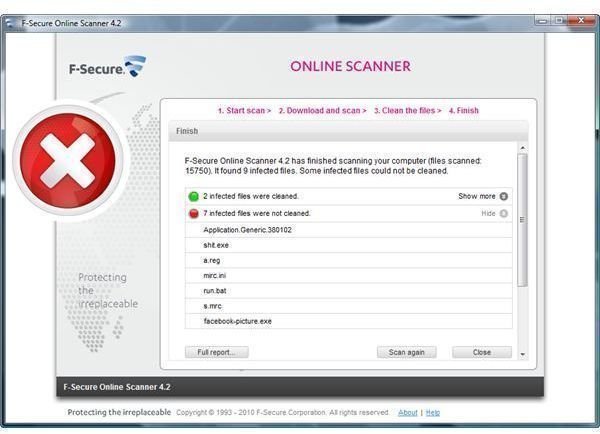The height and width of the screenshot is (434, 600).
Task: Close the window using title bar X
Action: 581,21
